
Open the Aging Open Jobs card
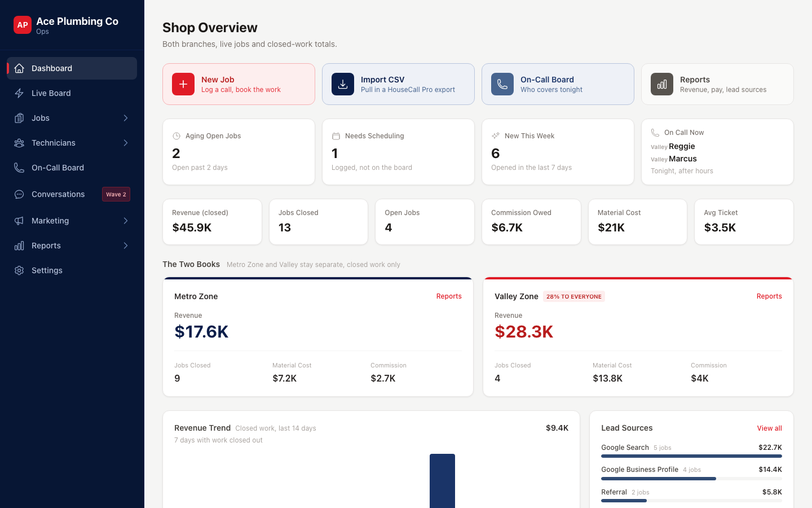(239, 152)
